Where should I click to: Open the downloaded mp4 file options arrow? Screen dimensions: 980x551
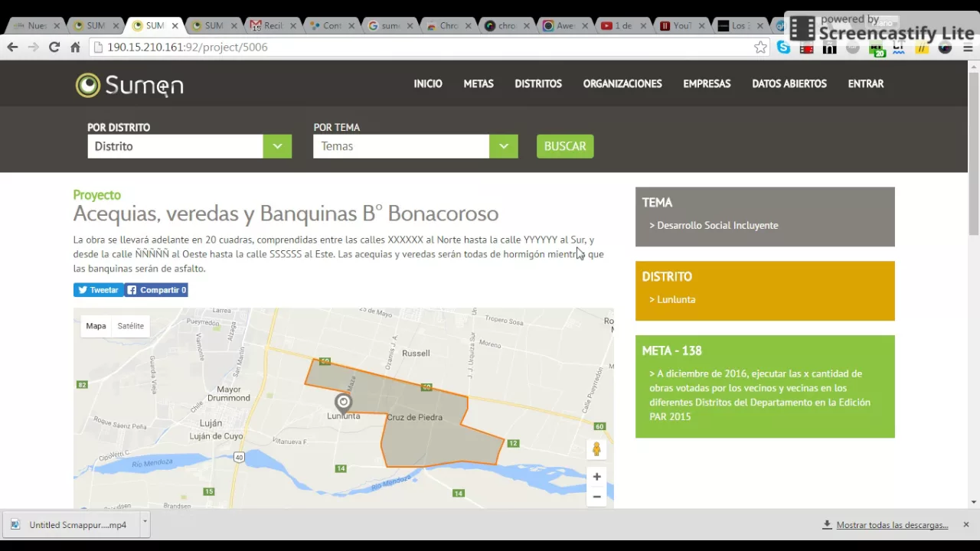click(144, 523)
